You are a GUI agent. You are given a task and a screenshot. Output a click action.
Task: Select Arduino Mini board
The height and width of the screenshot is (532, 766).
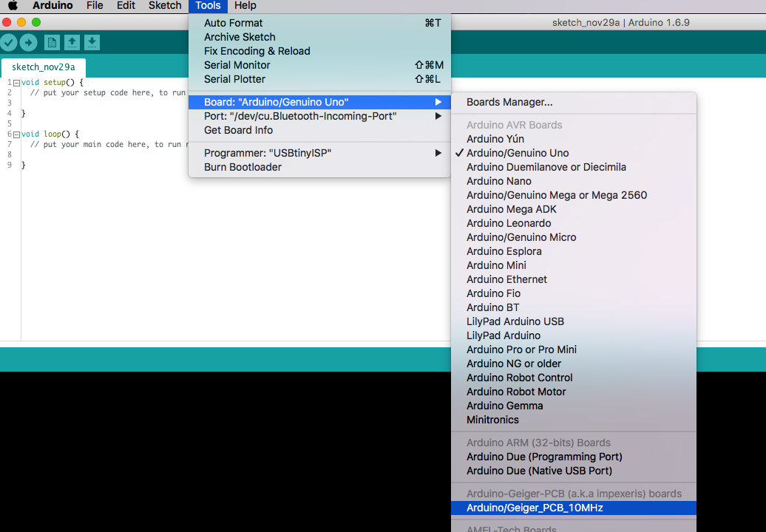coord(574,265)
